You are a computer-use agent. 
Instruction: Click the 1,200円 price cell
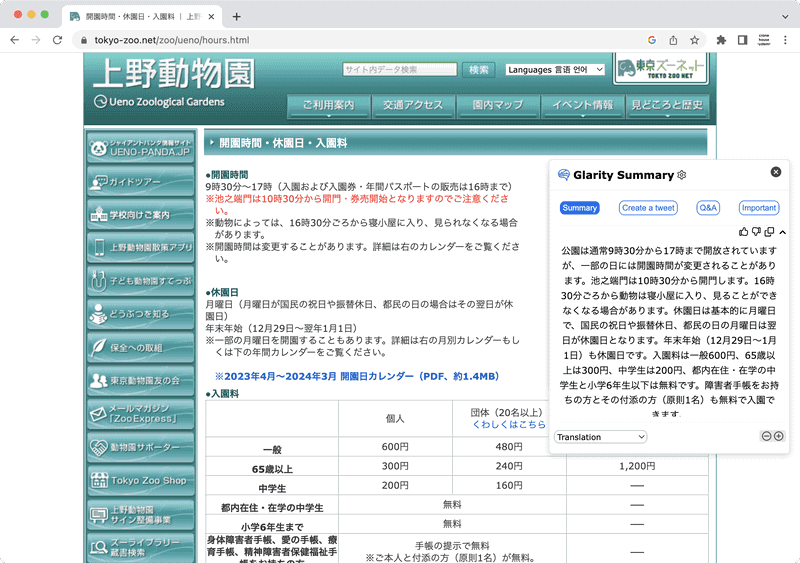tap(637, 466)
